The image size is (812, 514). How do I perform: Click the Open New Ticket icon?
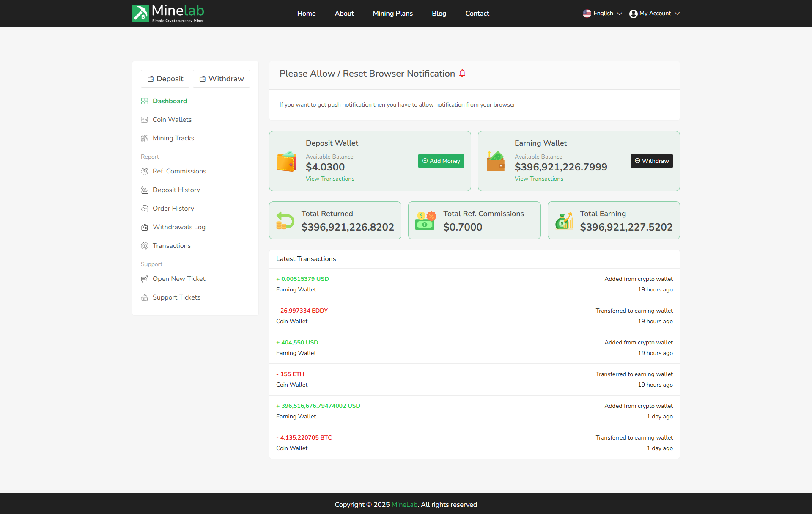tap(145, 279)
